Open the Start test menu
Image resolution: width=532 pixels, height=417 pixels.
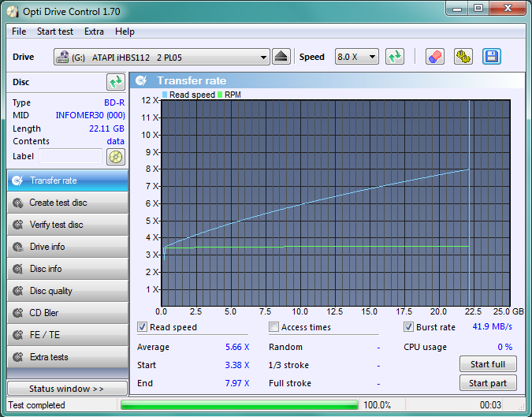tap(55, 32)
